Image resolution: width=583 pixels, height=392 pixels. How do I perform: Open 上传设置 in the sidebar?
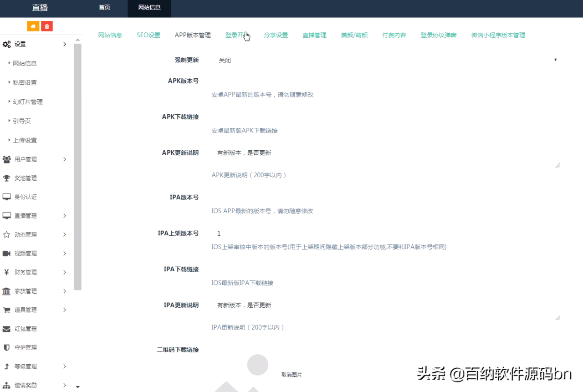click(25, 140)
